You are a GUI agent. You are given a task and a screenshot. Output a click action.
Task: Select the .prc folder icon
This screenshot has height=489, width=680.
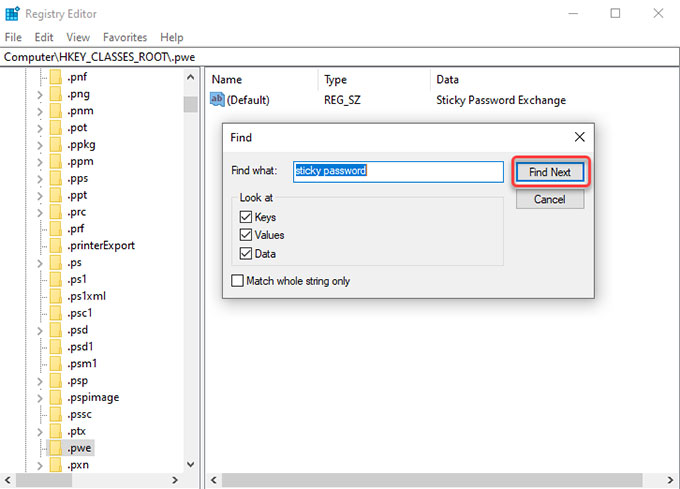click(56, 212)
